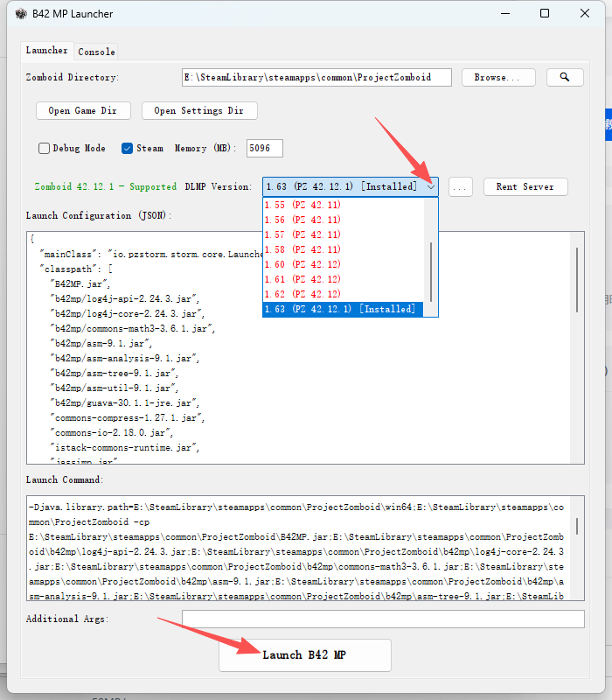612x700 pixels.
Task: Close the B42 MP Launcher window
Action: pyautogui.click(x=585, y=14)
